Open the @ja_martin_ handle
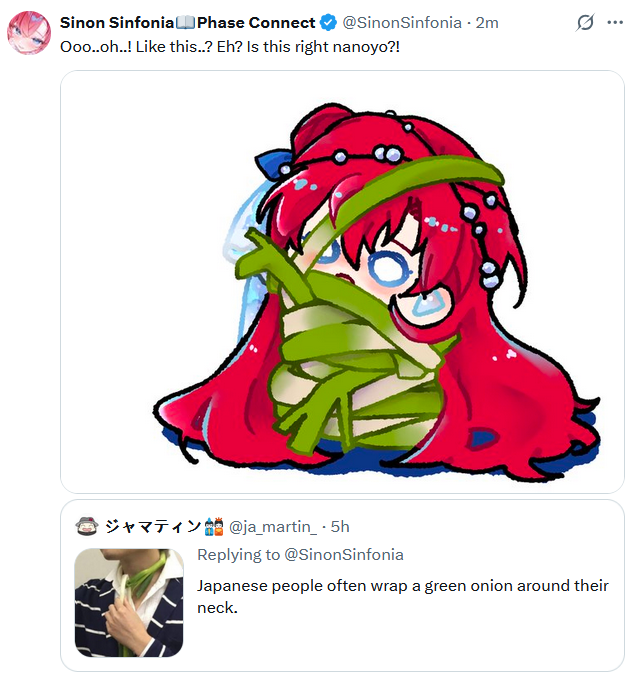The image size is (625, 679). tap(272, 527)
